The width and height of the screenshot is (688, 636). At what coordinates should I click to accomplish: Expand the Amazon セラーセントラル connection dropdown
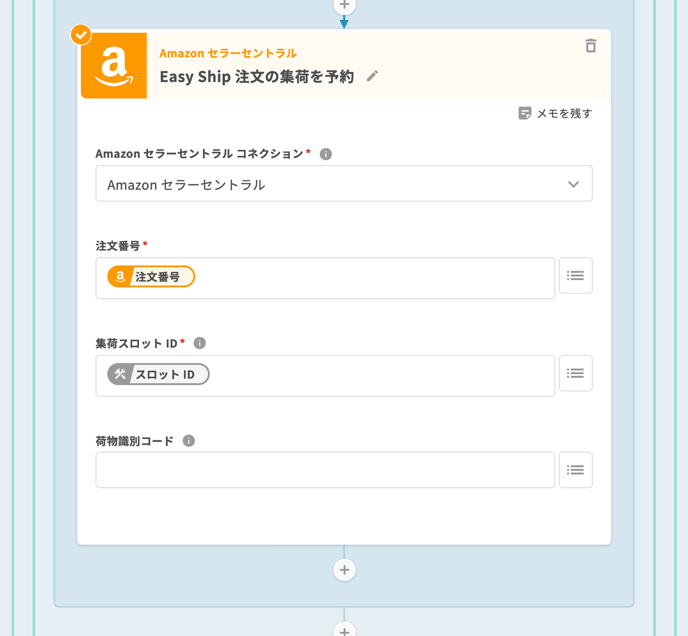coord(573,184)
